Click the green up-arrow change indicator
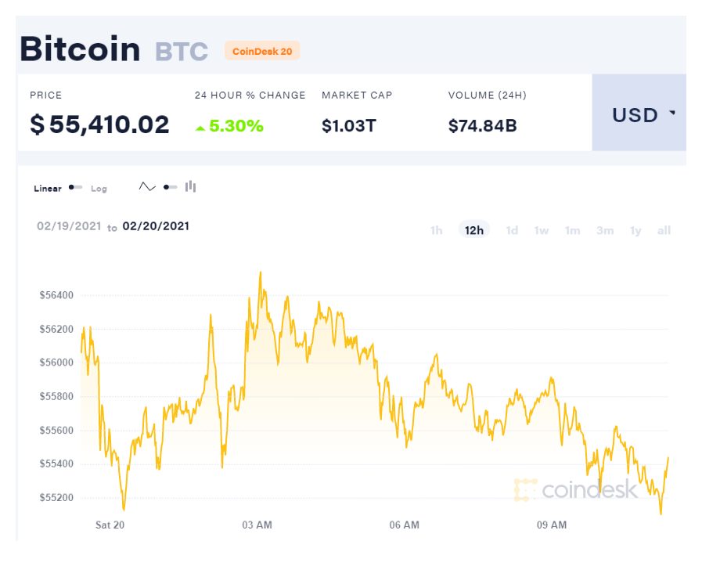Screen dimensions: 702x588 point(200,128)
